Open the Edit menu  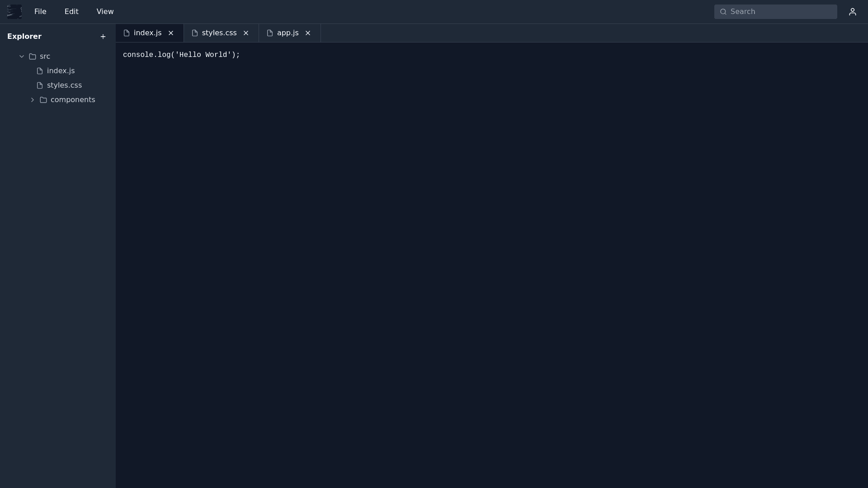pyautogui.click(x=71, y=12)
